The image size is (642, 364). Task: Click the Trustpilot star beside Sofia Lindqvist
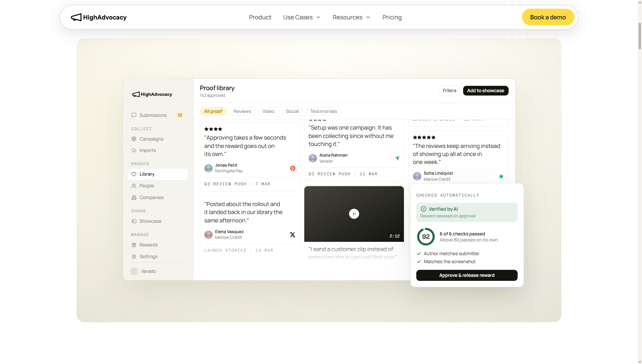pos(501,176)
